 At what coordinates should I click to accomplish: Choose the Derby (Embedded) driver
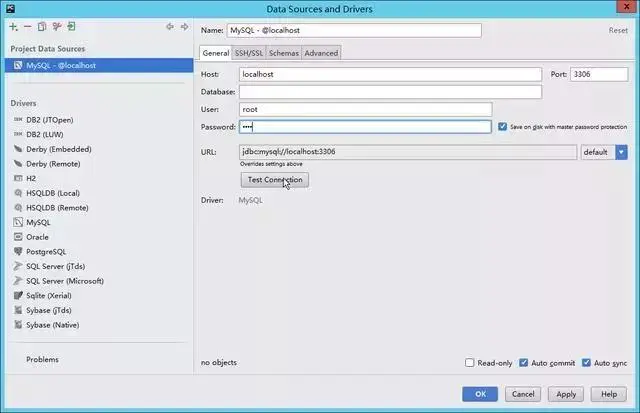click(58, 149)
